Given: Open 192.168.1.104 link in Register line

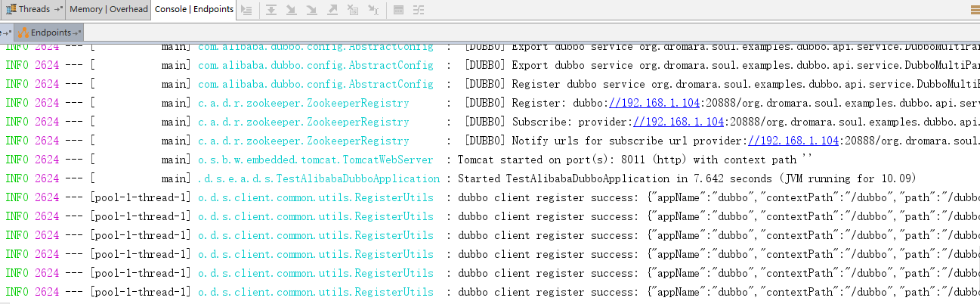Looking at the screenshot, I should (654, 103).
